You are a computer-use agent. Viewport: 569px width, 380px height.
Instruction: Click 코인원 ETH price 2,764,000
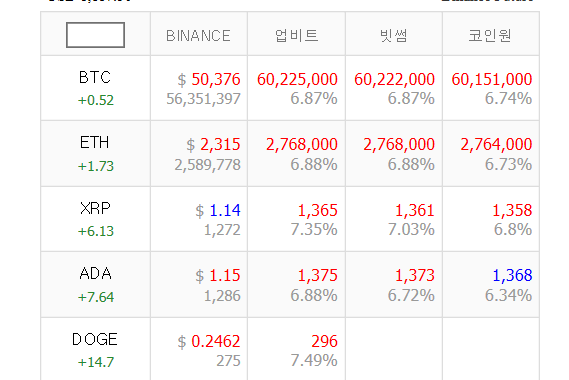(x=496, y=145)
